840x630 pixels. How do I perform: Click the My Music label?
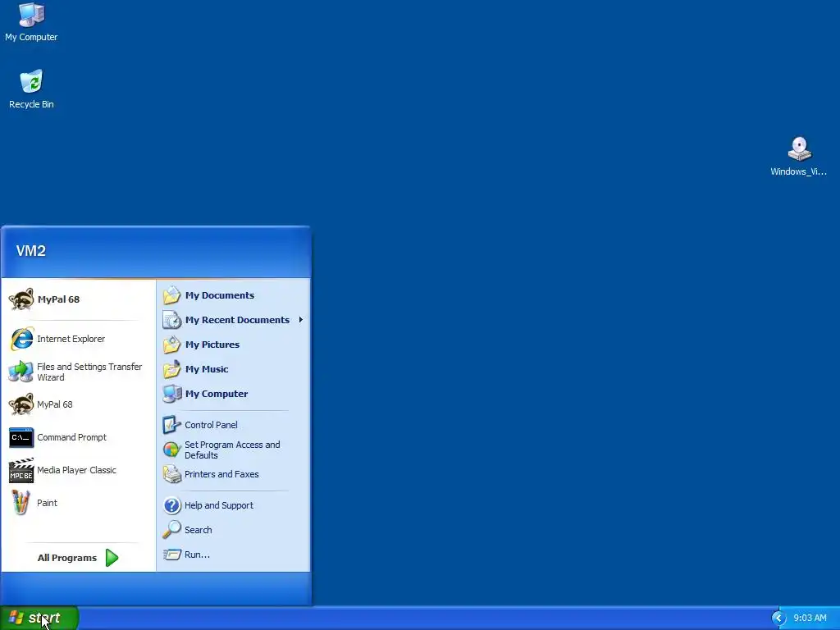[207, 369]
